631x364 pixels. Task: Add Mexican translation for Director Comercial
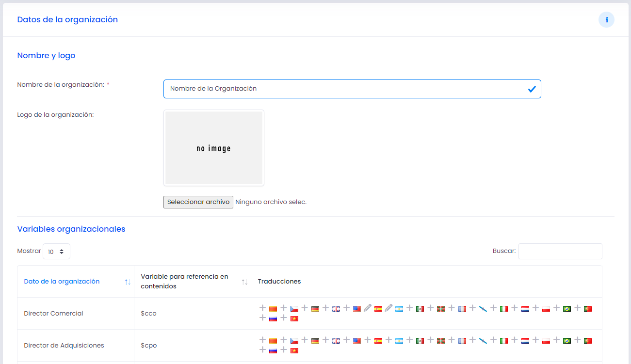(410, 308)
